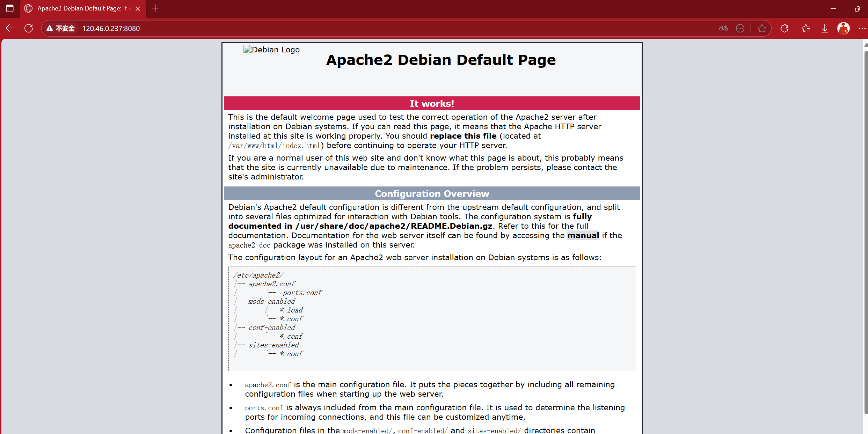Open a new tab with the plus button
The image size is (868, 434).
[x=155, y=8]
